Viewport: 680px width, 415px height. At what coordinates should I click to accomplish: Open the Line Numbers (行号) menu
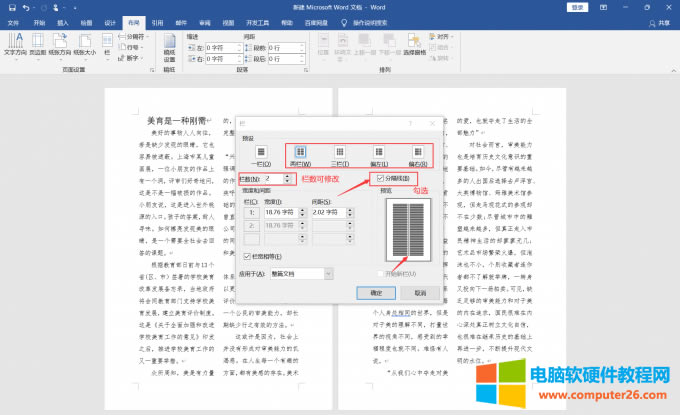coord(131,47)
